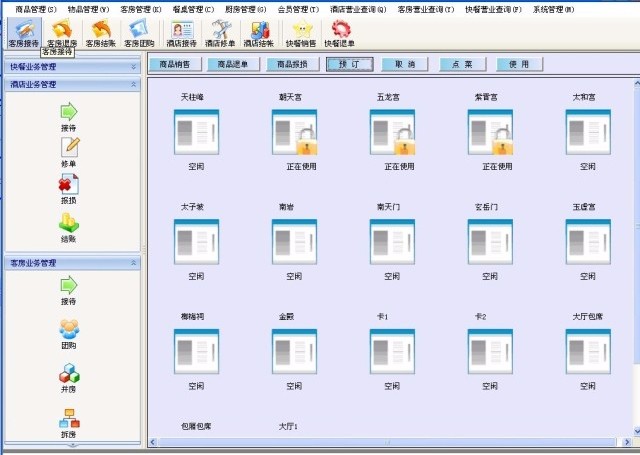640x455 pixels.
Task: Open 客房团购 in the toolbar
Action: point(139,33)
